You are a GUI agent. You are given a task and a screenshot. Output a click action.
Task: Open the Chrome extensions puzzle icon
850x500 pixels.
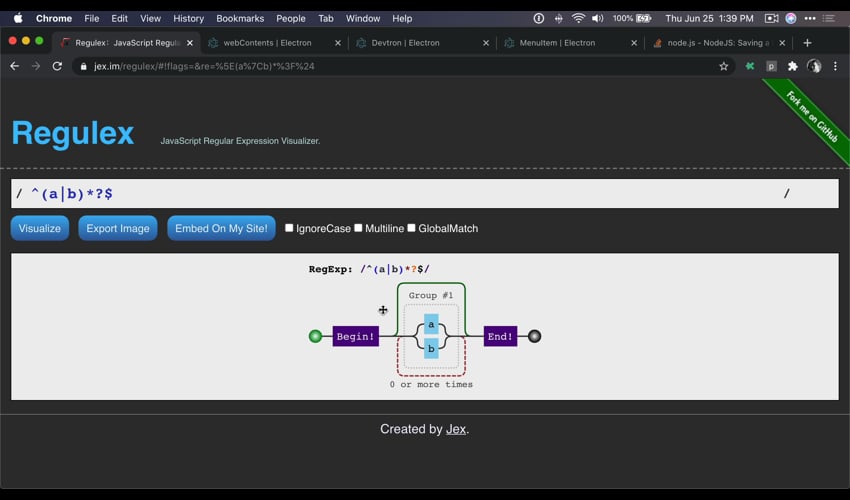click(x=793, y=66)
